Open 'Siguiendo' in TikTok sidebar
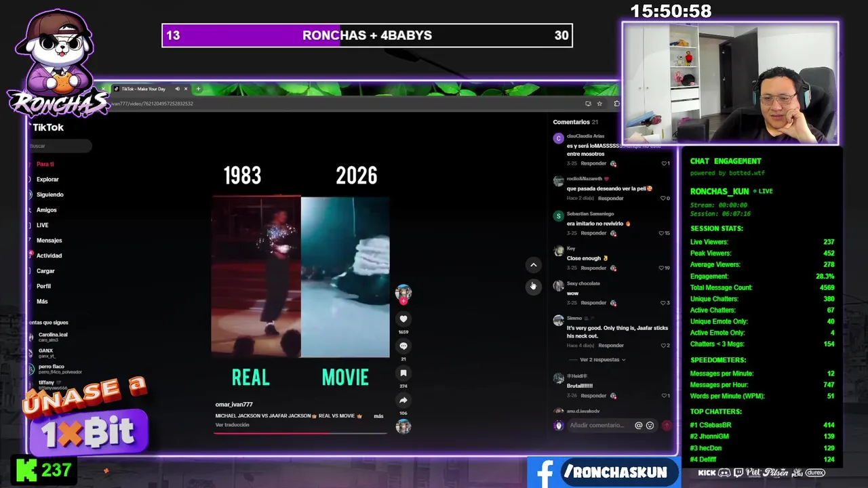 (50, 195)
